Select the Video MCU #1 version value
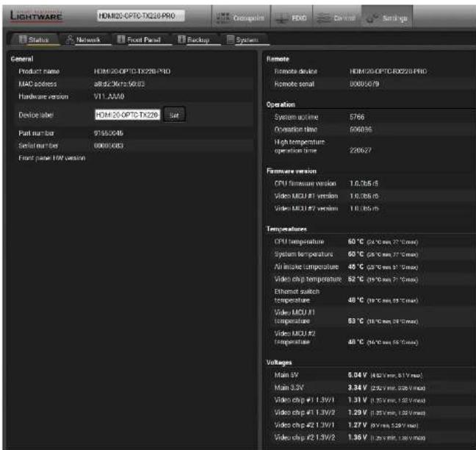This screenshot has height=450, width=476. (x=364, y=196)
